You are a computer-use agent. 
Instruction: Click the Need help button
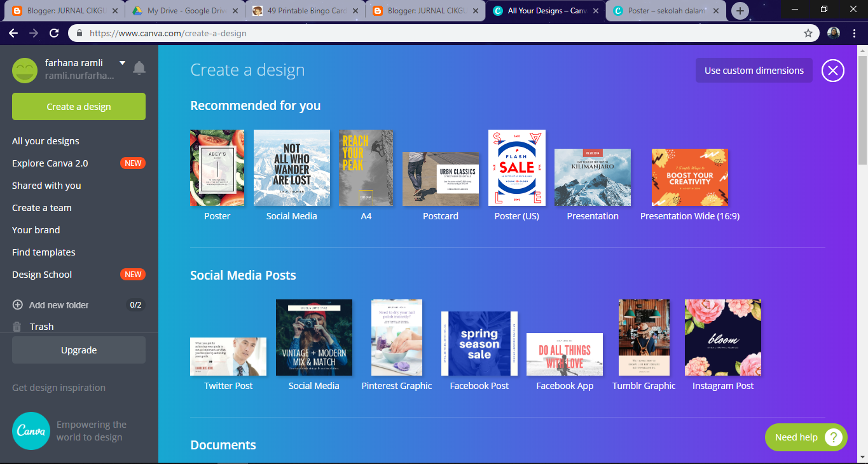coord(806,437)
